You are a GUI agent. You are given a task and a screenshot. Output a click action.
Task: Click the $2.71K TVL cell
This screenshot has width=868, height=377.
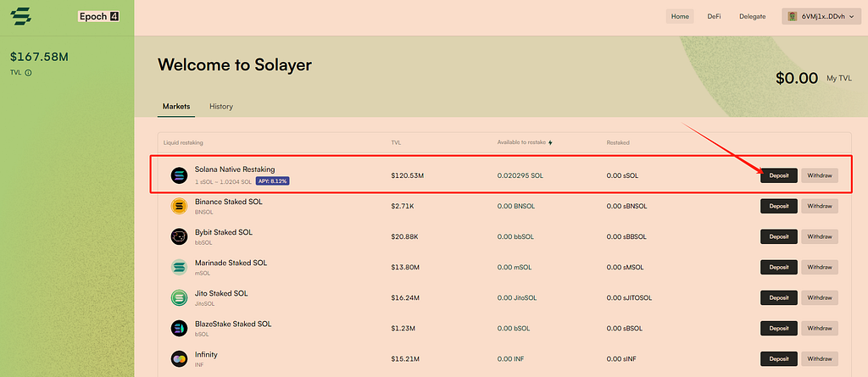pyautogui.click(x=403, y=206)
